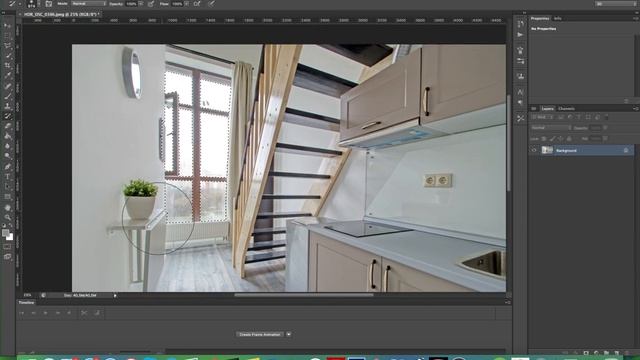Open the Clone Source panel icon
640x360 pixels.
pyautogui.click(x=520, y=76)
